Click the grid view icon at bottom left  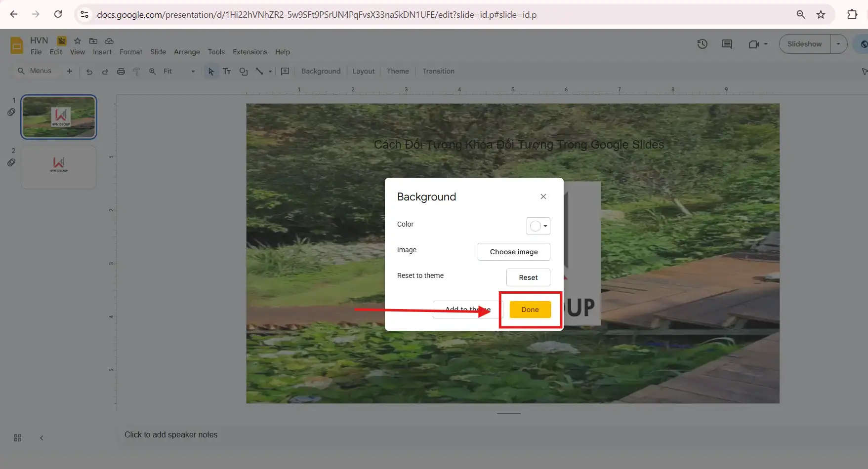point(18,438)
